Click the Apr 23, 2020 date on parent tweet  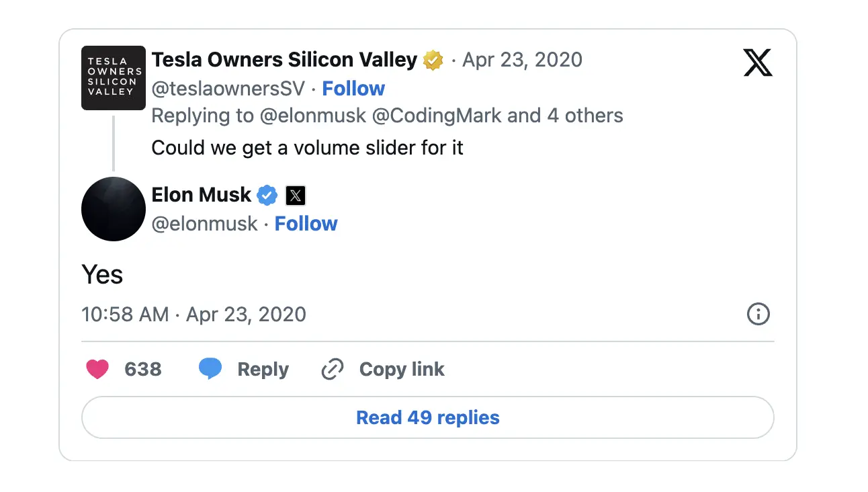pyautogui.click(x=522, y=60)
